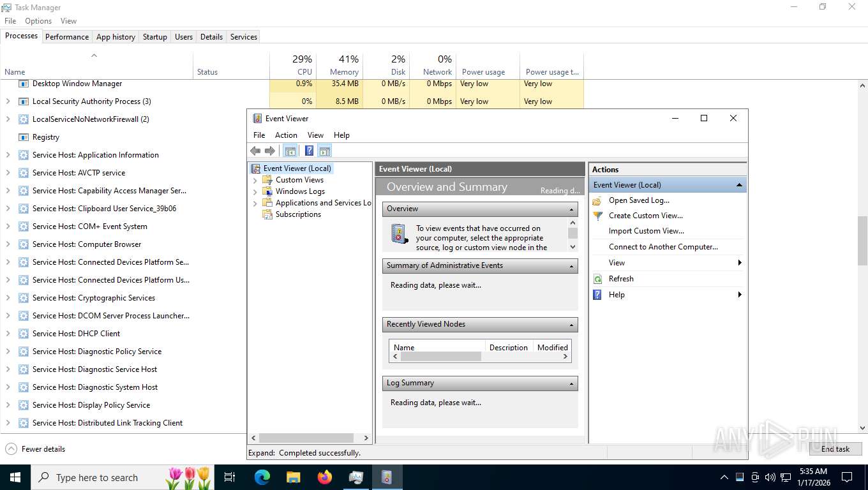This screenshot has width=868, height=490.
Task: Switch to Task Manager App history tab
Action: pyautogui.click(x=116, y=37)
